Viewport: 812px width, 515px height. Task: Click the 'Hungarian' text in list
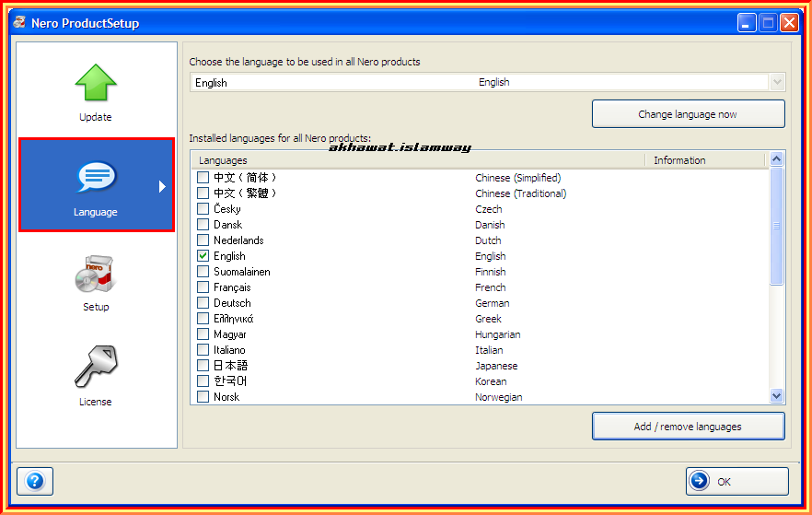498,334
